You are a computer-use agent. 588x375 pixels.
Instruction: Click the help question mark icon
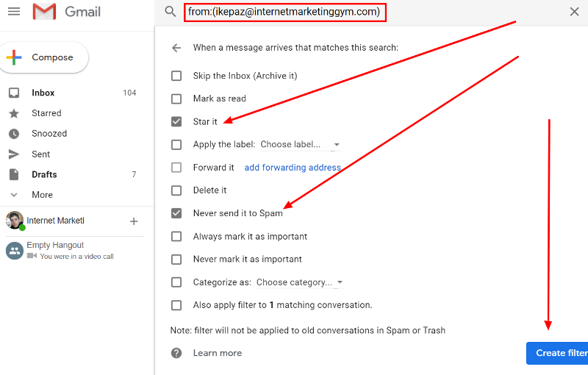[176, 353]
